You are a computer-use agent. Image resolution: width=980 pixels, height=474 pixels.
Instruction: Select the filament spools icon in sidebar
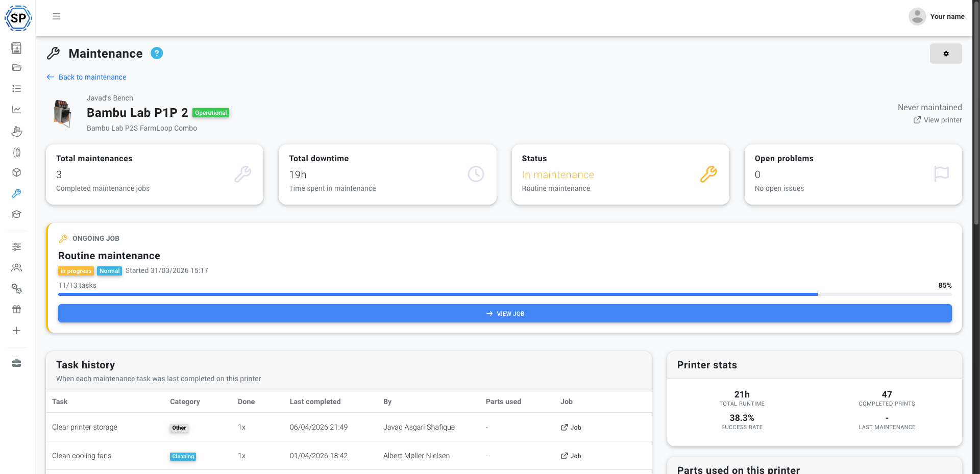click(x=17, y=152)
